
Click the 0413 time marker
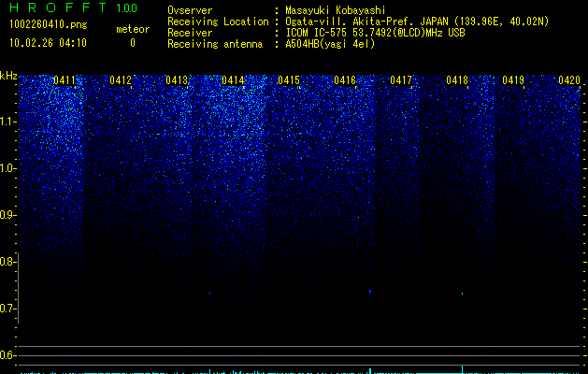click(x=177, y=80)
